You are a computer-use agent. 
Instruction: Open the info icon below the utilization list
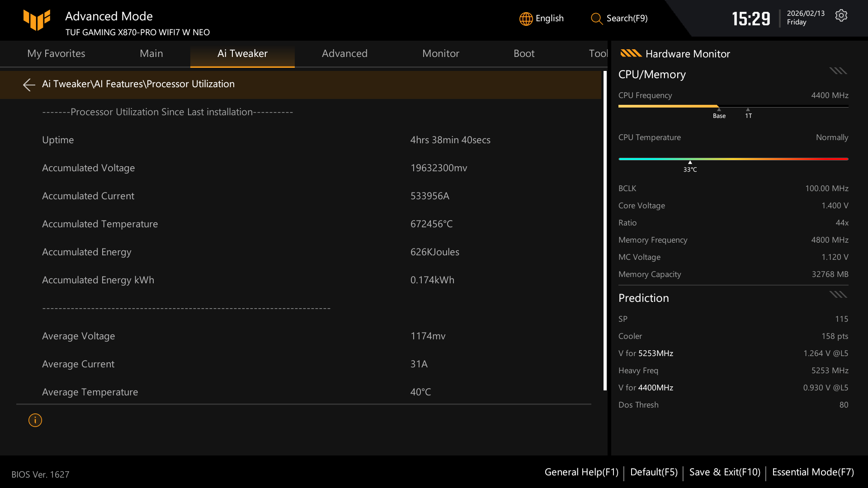(35, 420)
